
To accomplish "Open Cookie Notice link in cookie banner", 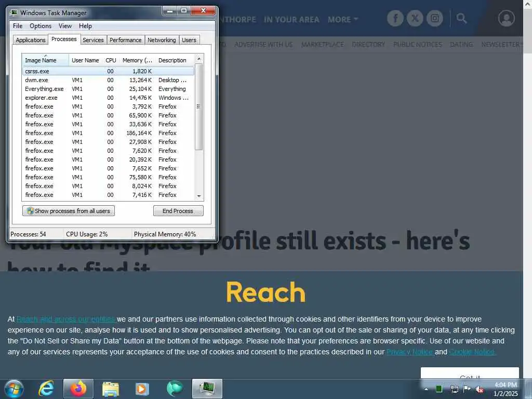I will (472, 352).
